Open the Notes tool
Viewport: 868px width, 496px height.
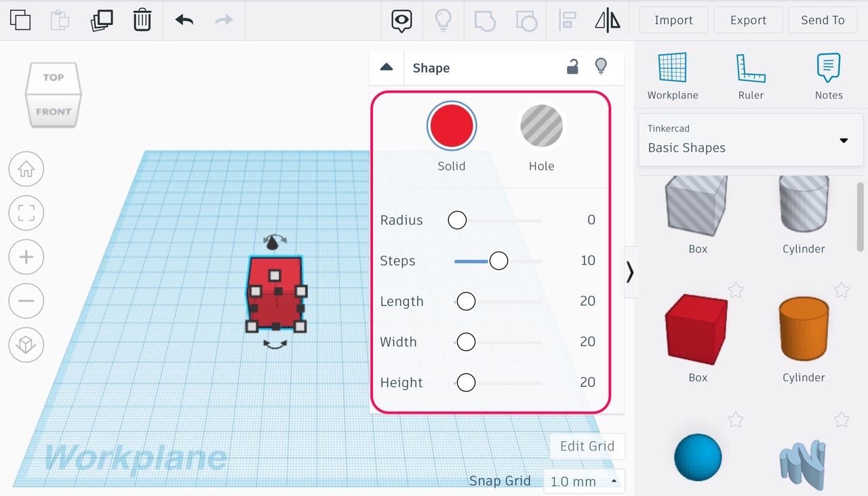tap(829, 77)
